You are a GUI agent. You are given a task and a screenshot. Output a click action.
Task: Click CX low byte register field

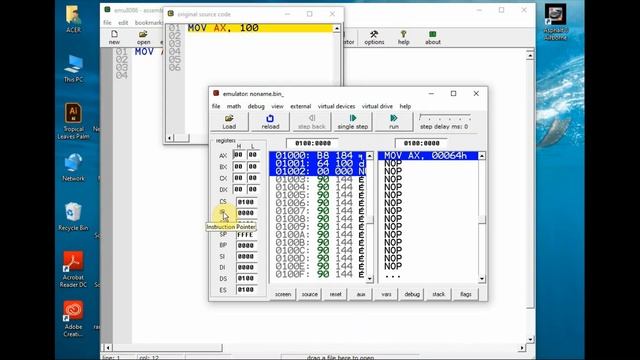[x=253, y=178]
